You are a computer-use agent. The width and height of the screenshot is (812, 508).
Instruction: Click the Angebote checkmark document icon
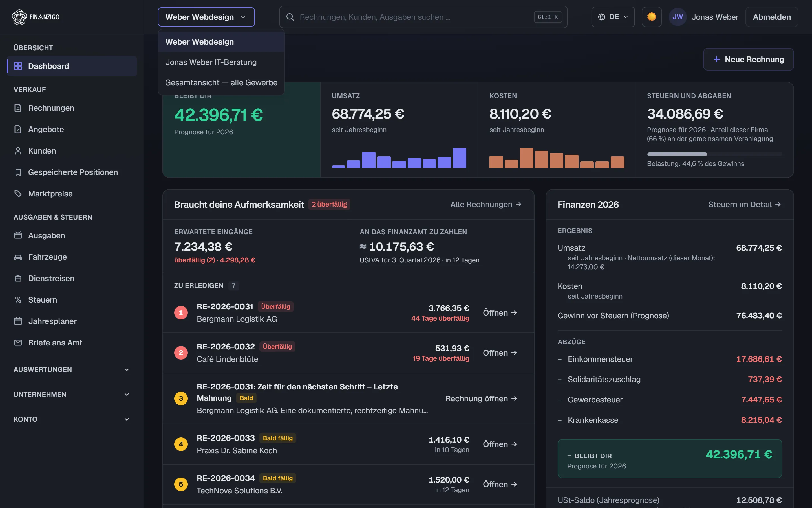18,129
